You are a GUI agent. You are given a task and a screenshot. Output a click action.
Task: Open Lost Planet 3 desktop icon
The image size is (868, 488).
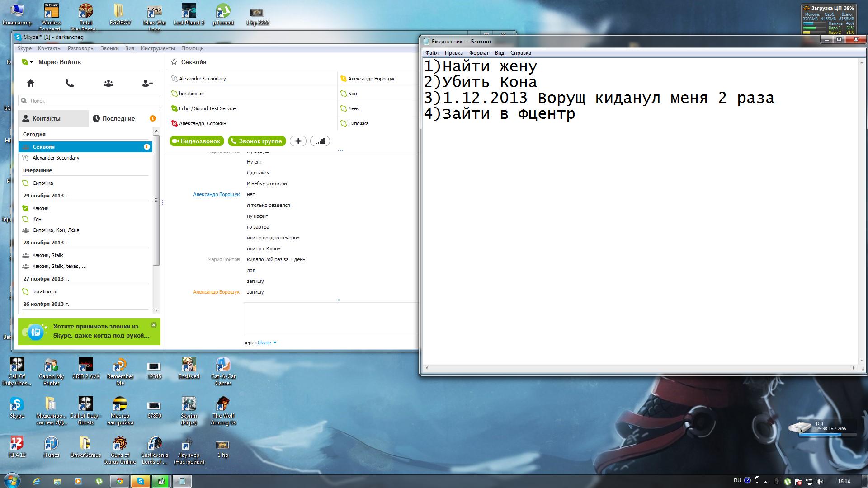click(x=189, y=14)
